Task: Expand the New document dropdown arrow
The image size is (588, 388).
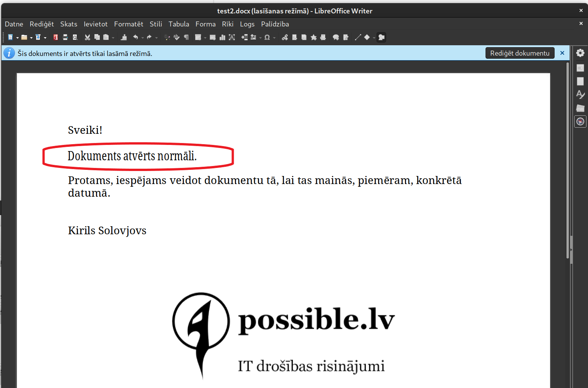Action: 18,38
